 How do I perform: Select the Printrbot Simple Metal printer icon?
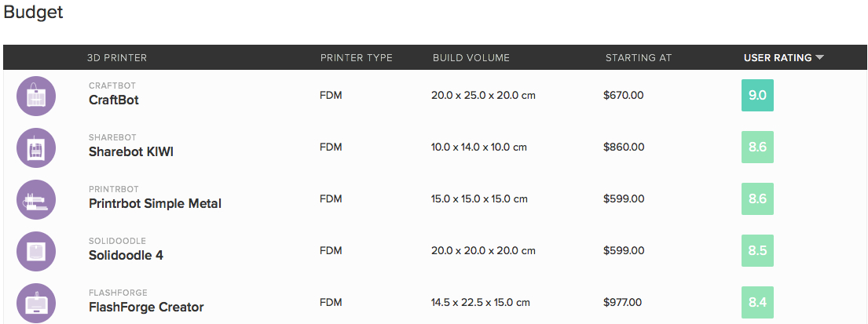coord(36,199)
